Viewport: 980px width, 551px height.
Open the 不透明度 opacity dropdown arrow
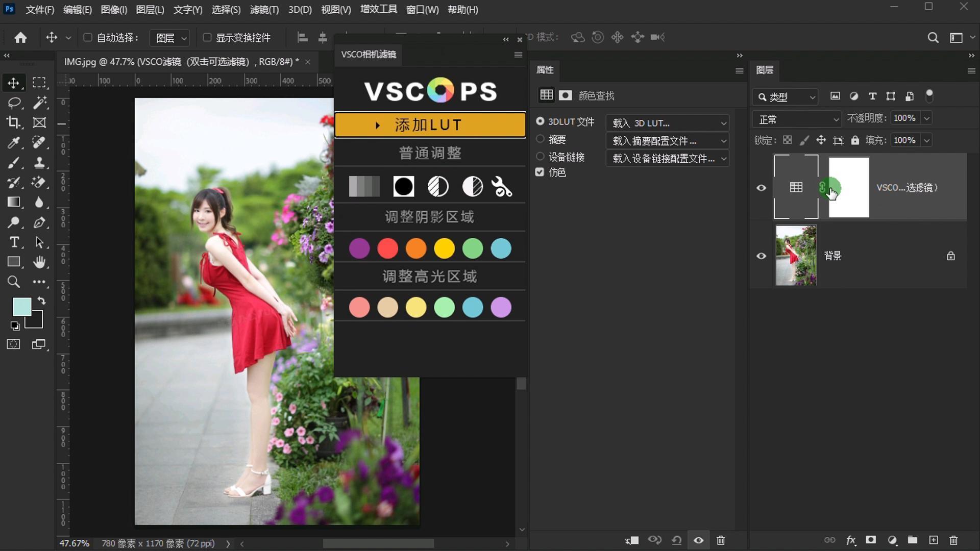tap(927, 118)
